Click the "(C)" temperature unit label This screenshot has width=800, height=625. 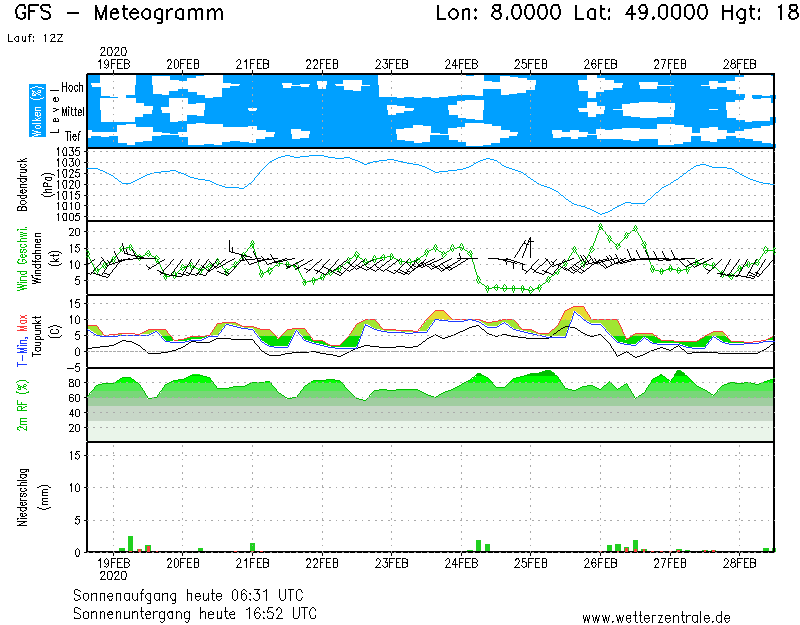pos(56,332)
